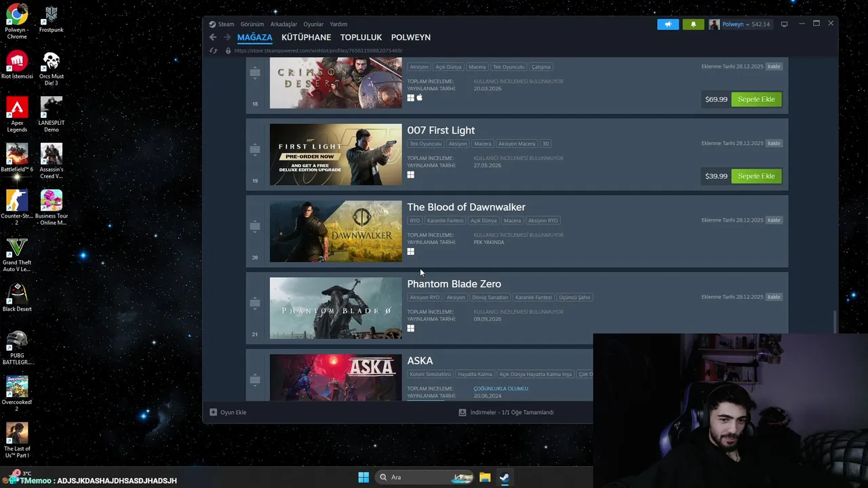The width and height of the screenshot is (868, 488).
Task: Open the Yardım menu
Action: [338, 24]
